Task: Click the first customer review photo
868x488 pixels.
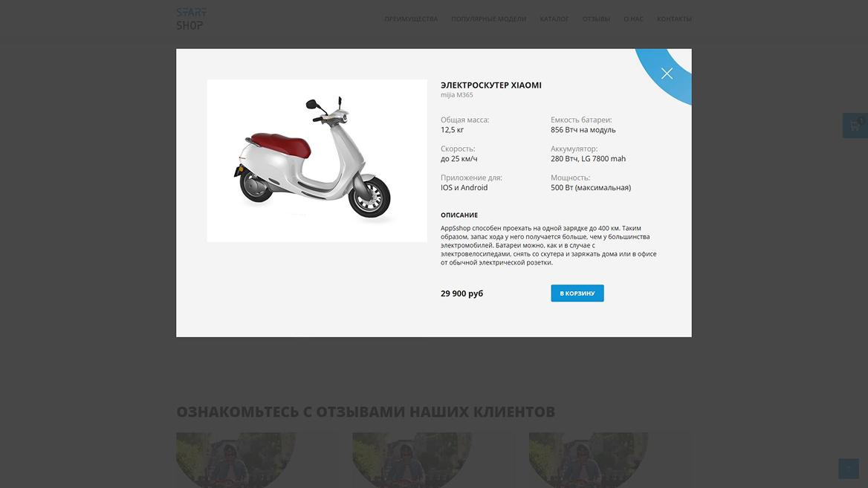Action: click(x=236, y=461)
